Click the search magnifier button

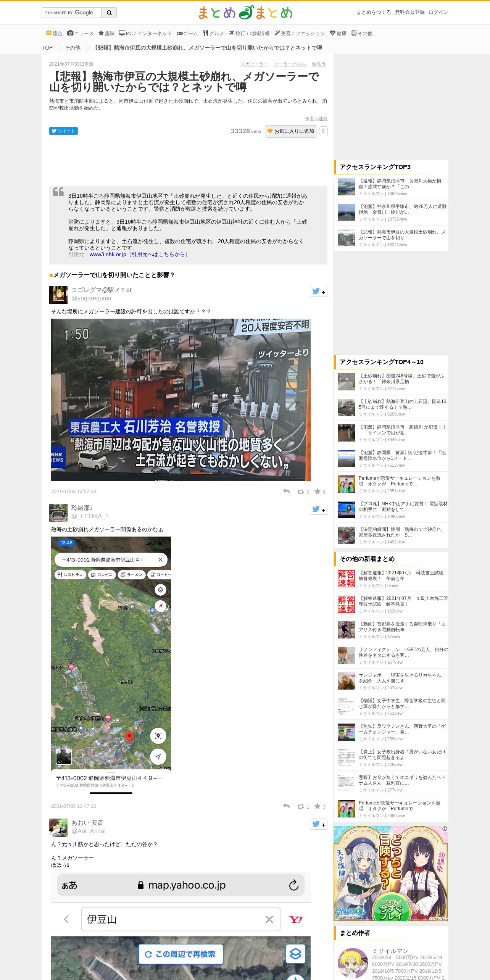pos(109,13)
